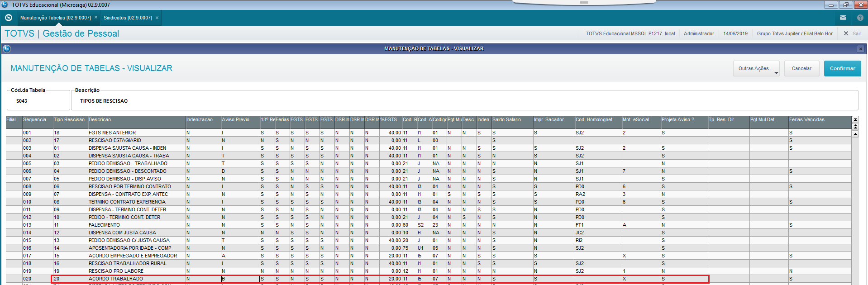Select the row FGTS MES ANTERIOR
This screenshot has width=868, height=285.
[x=429, y=133]
